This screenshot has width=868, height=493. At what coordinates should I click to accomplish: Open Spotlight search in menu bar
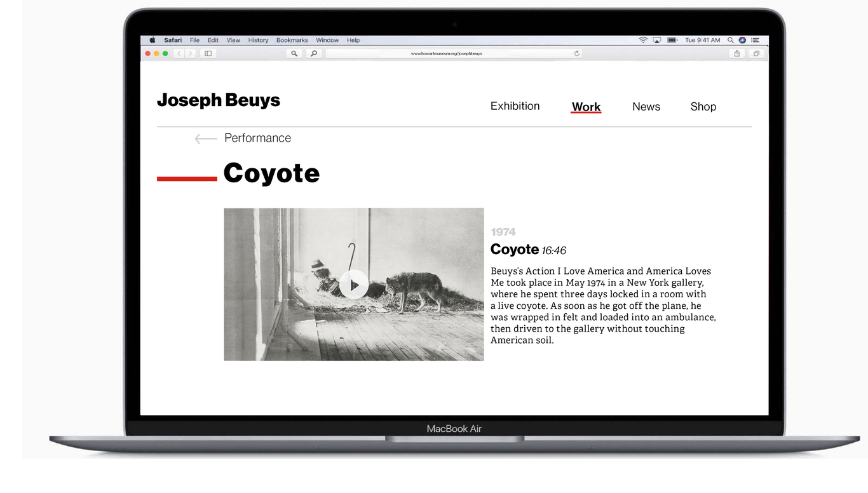(731, 40)
